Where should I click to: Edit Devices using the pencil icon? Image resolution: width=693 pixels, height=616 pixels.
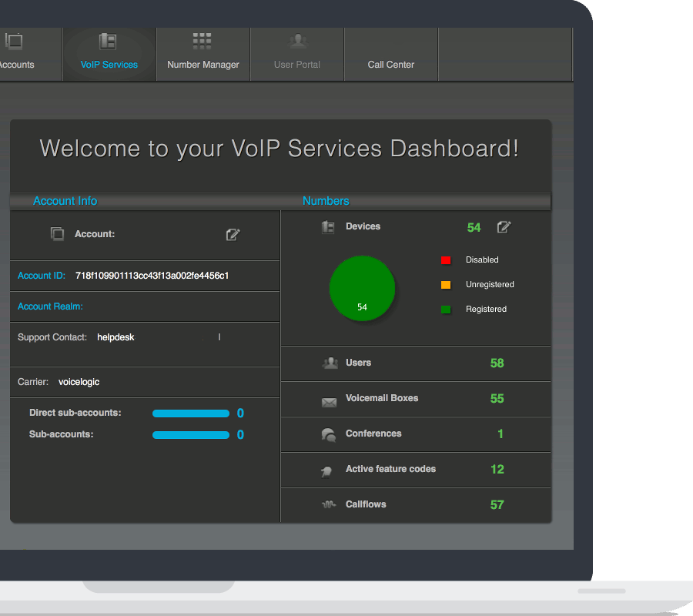[x=504, y=227]
